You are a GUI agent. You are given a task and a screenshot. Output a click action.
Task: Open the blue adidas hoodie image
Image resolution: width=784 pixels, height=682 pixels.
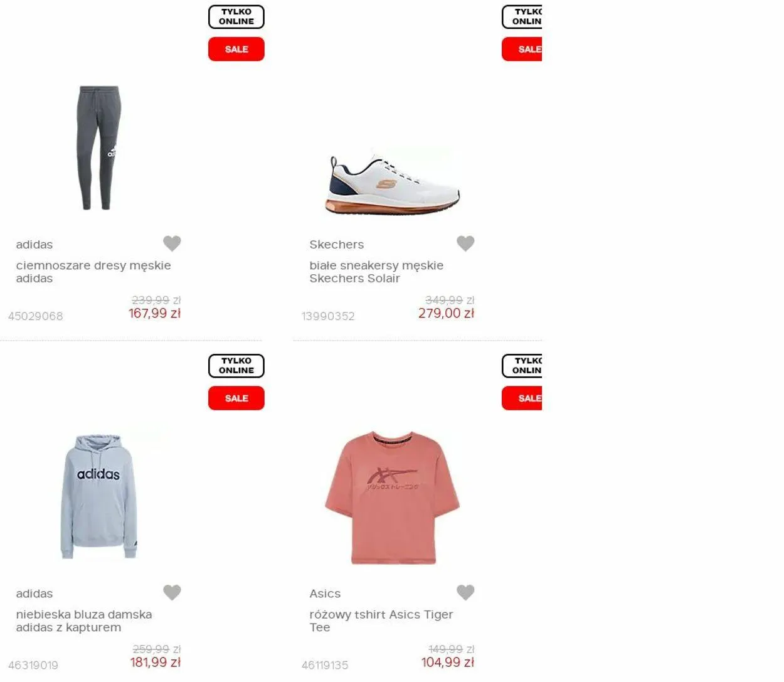click(98, 496)
